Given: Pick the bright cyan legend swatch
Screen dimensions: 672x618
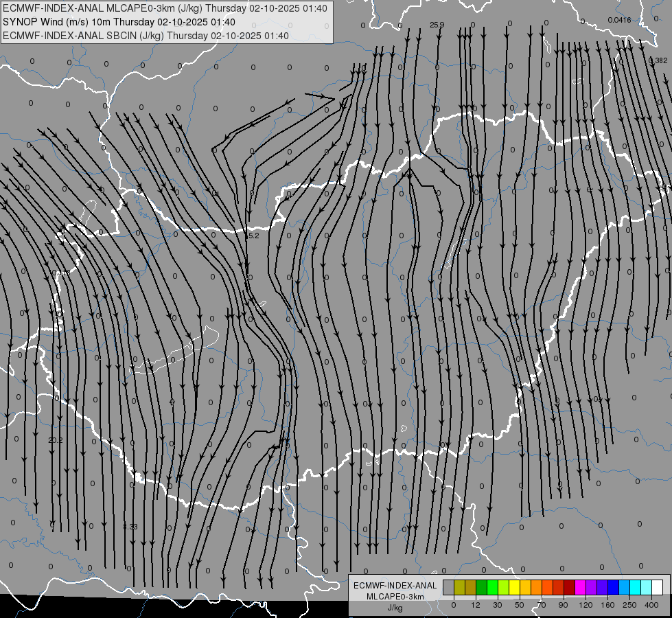Looking at the screenshot, I should (636, 587).
